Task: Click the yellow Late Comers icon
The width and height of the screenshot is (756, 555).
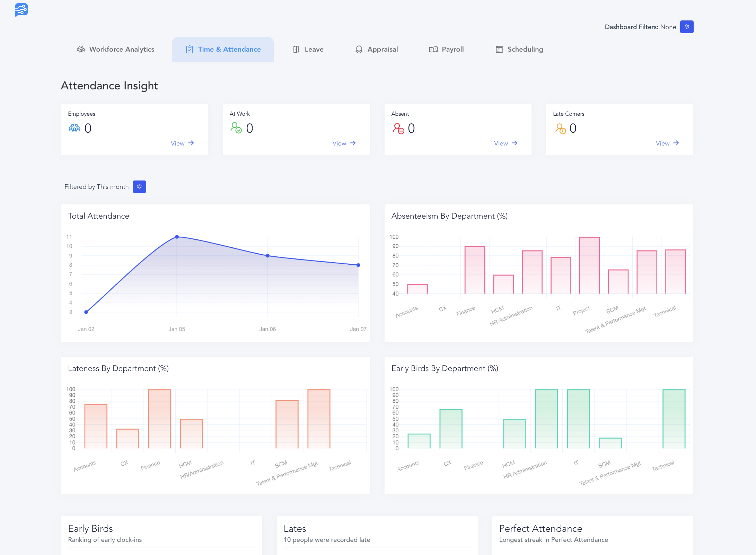Action: coord(561,129)
